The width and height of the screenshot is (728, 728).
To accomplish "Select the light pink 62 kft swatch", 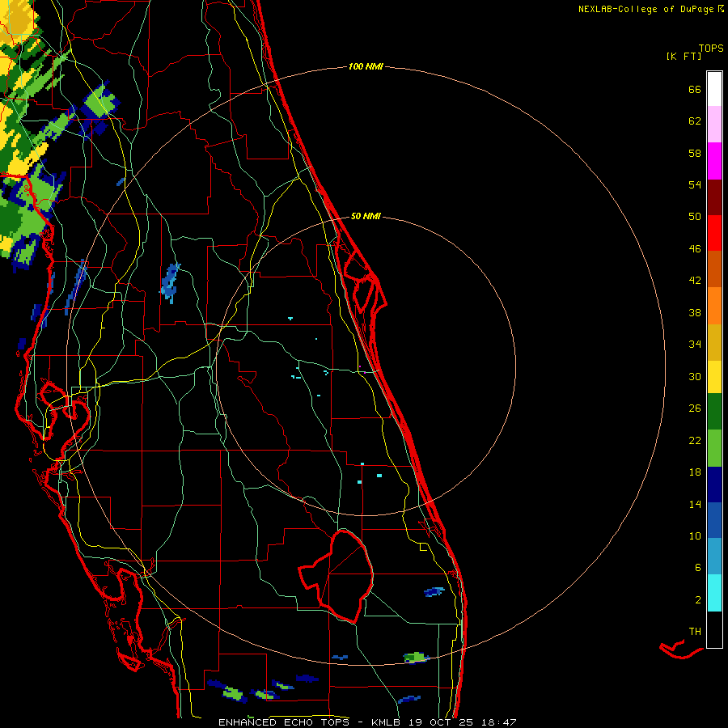I will pos(714,125).
